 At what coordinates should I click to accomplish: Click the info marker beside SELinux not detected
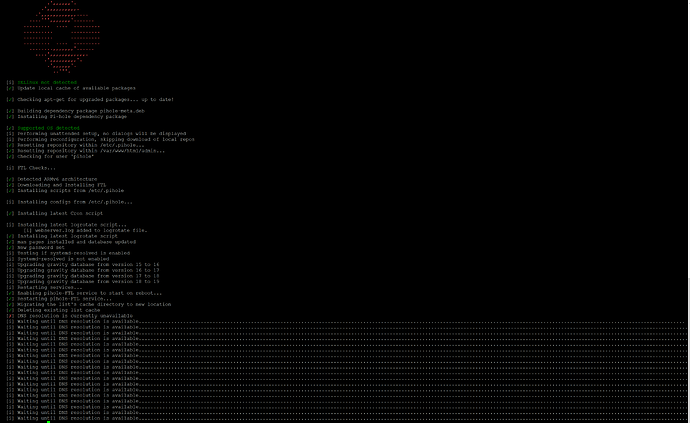click(x=10, y=83)
